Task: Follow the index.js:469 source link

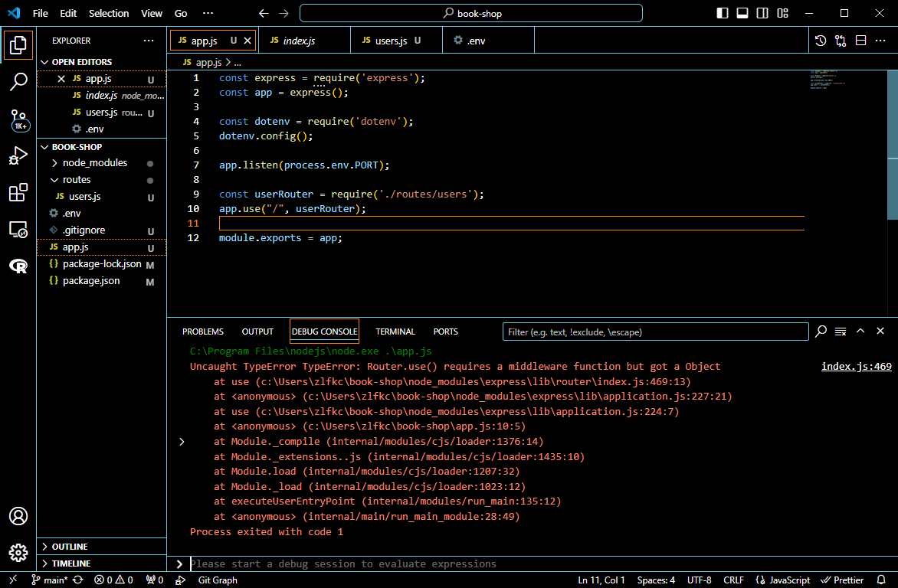Action: [856, 367]
